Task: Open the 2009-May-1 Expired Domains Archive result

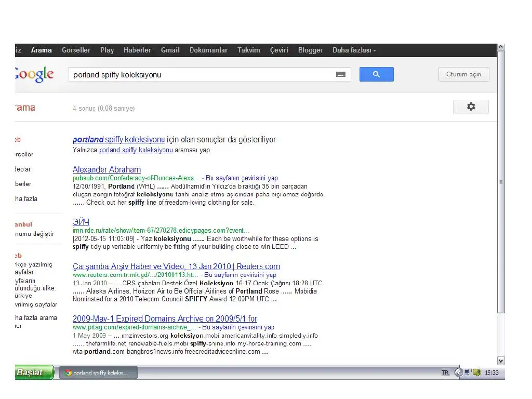Action: pos(165,318)
